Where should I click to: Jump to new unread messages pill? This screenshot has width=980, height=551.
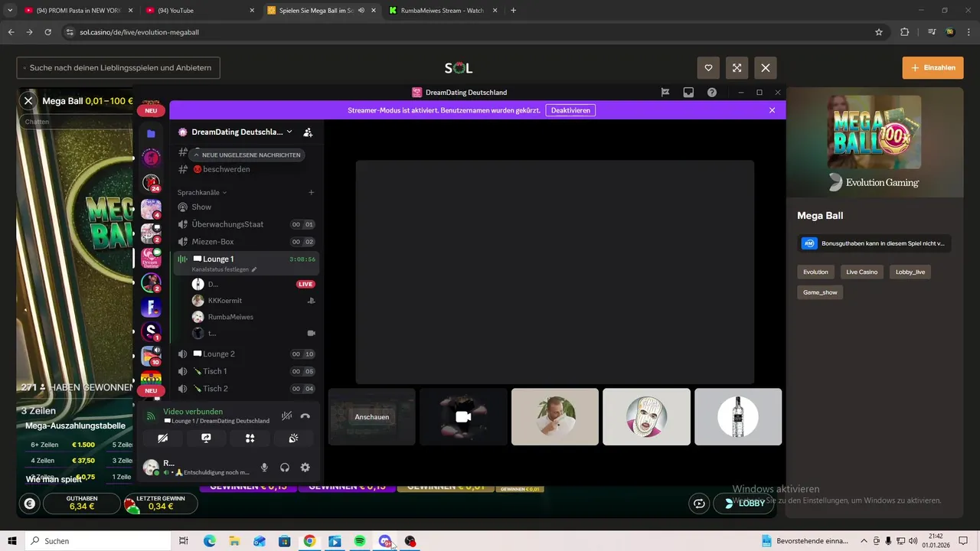coord(247,155)
